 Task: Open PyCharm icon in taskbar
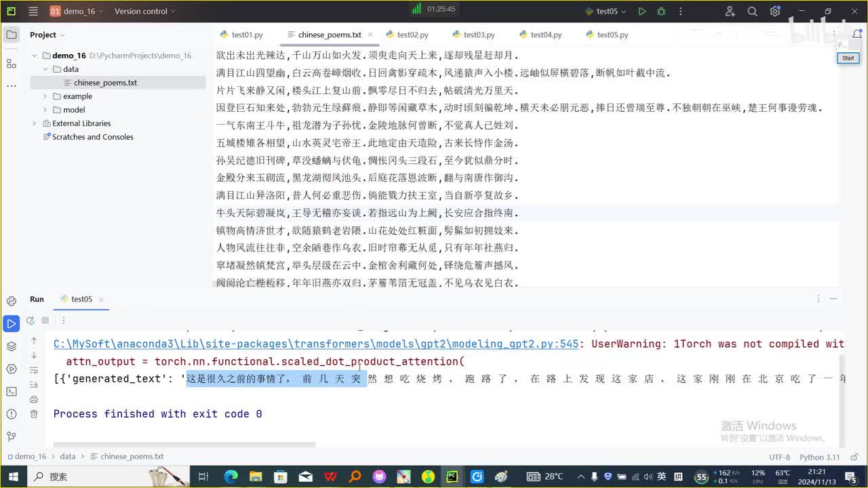pos(452,476)
